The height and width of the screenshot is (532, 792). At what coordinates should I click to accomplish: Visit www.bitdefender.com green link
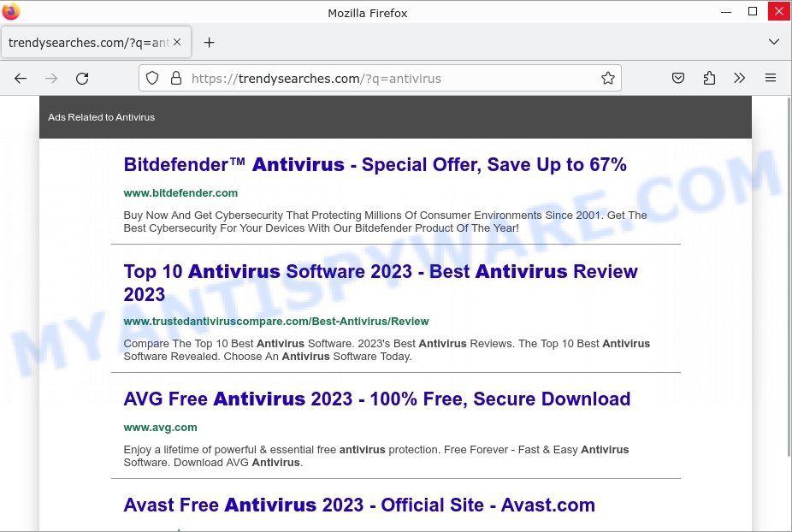[180, 193]
